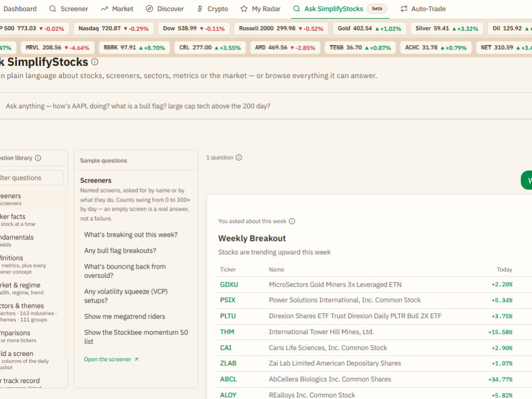Click info icon next to 'You asked about this week'
The width and height of the screenshot is (532, 399).
pos(292,221)
